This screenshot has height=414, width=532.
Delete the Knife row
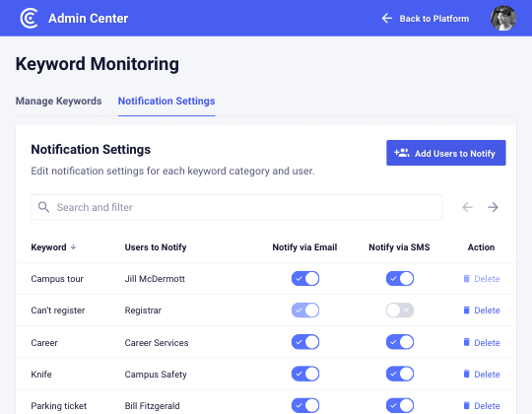coord(482,375)
